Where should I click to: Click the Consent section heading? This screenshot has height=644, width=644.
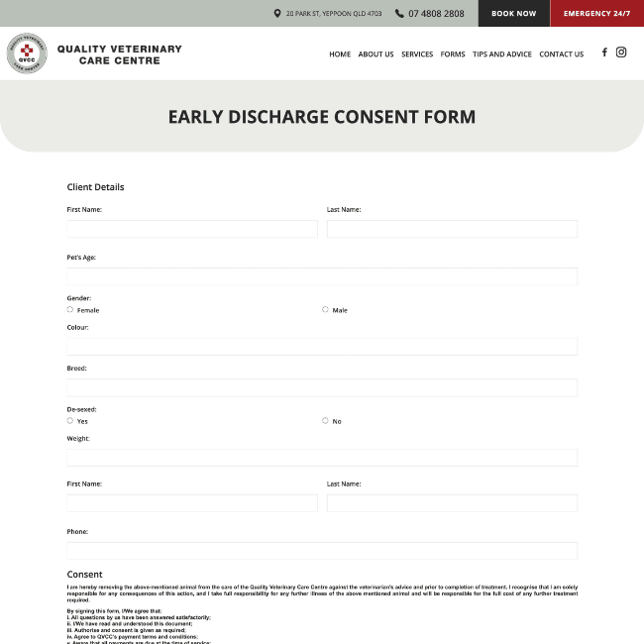pyautogui.click(x=84, y=575)
